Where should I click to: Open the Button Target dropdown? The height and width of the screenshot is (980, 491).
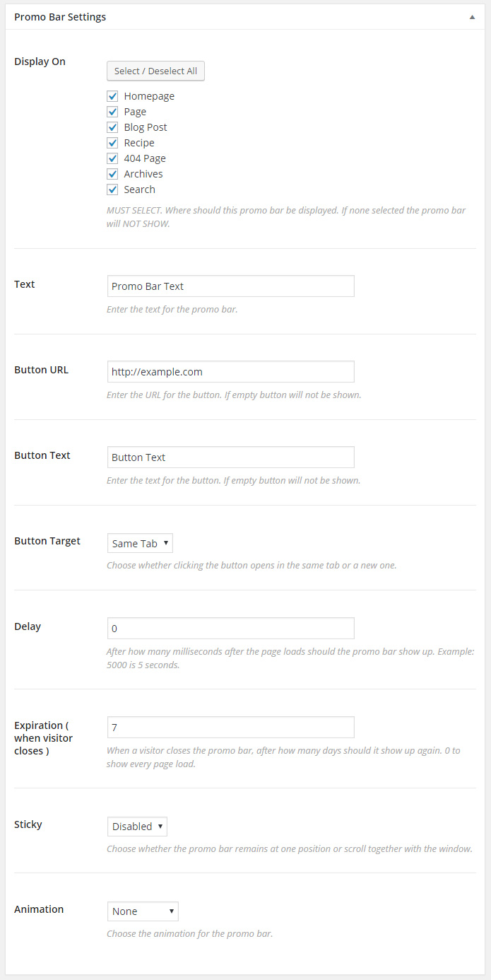[140, 543]
